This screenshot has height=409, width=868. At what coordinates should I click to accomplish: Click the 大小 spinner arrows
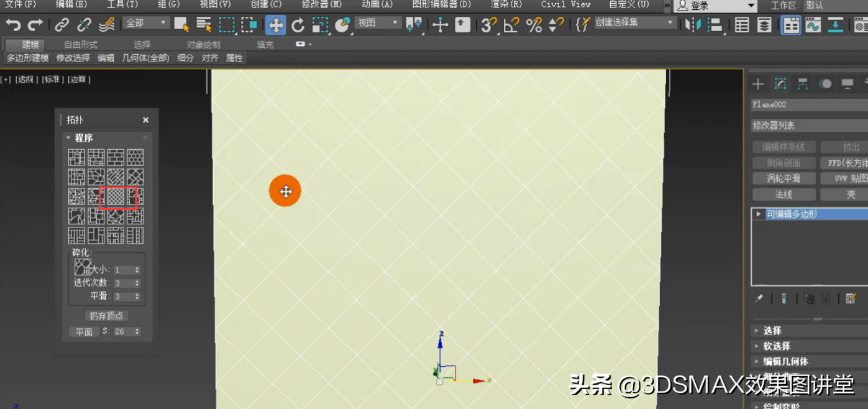pyautogui.click(x=137, y=270)
